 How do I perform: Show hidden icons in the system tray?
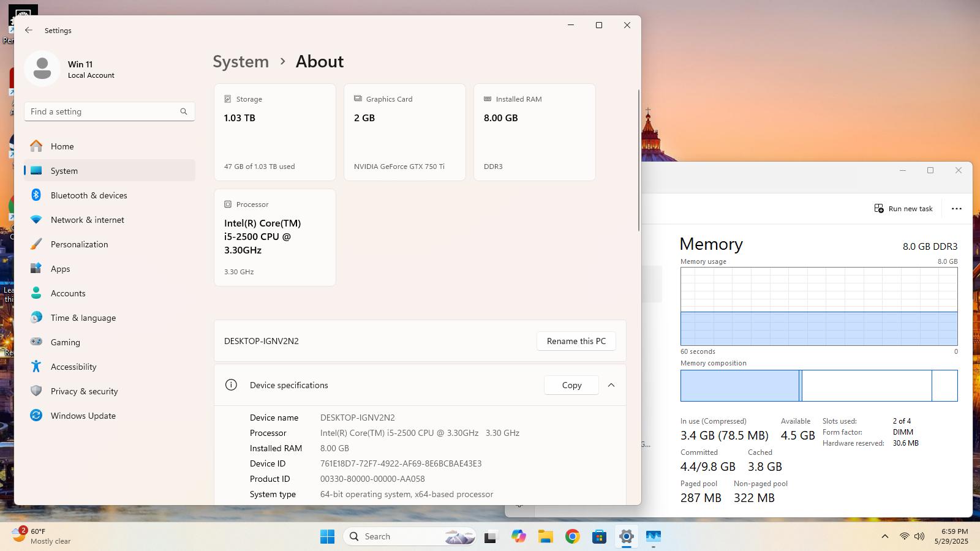(x=884, y=536)
